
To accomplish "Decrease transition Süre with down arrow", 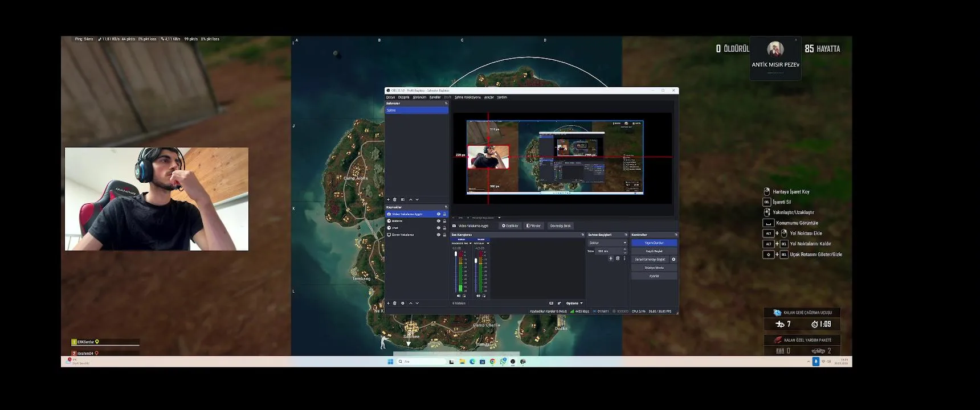I will pos(625,253).
